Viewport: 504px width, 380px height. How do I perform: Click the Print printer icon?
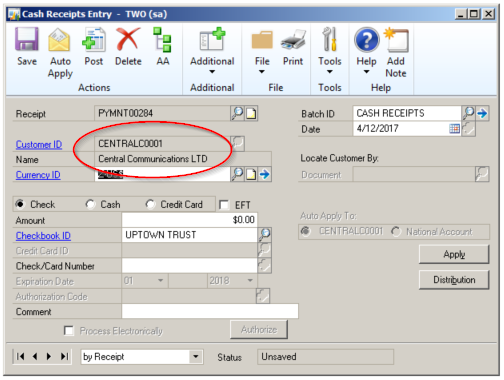pyautogui.click(x=293, y=41)
